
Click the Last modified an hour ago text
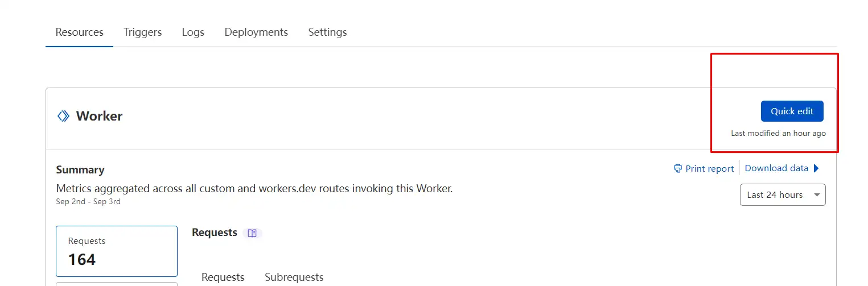(x=778, y=133)
